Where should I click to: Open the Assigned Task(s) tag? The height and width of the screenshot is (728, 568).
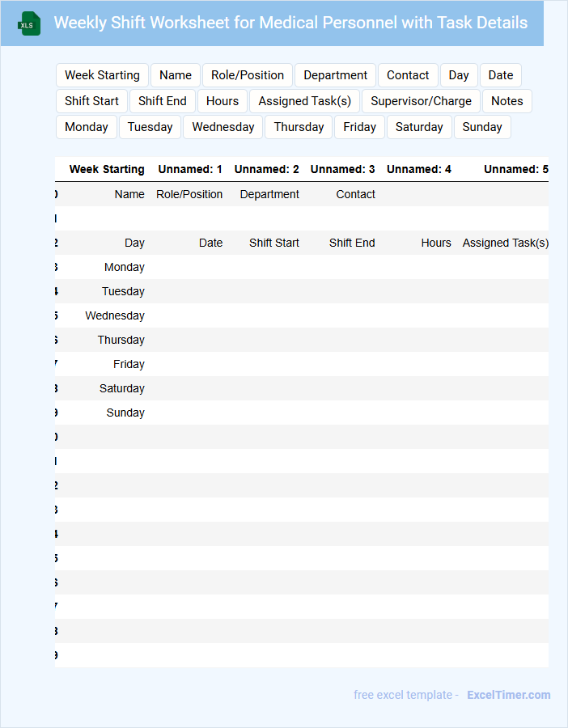[x=305, y=101]
